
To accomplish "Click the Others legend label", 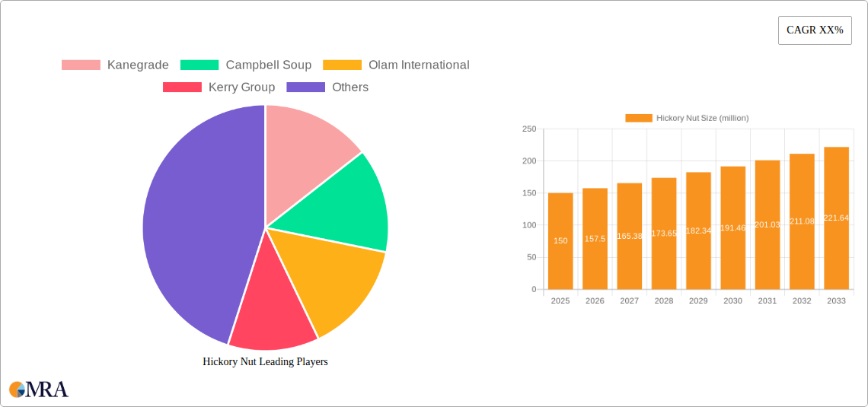I will tap(350, 87).
